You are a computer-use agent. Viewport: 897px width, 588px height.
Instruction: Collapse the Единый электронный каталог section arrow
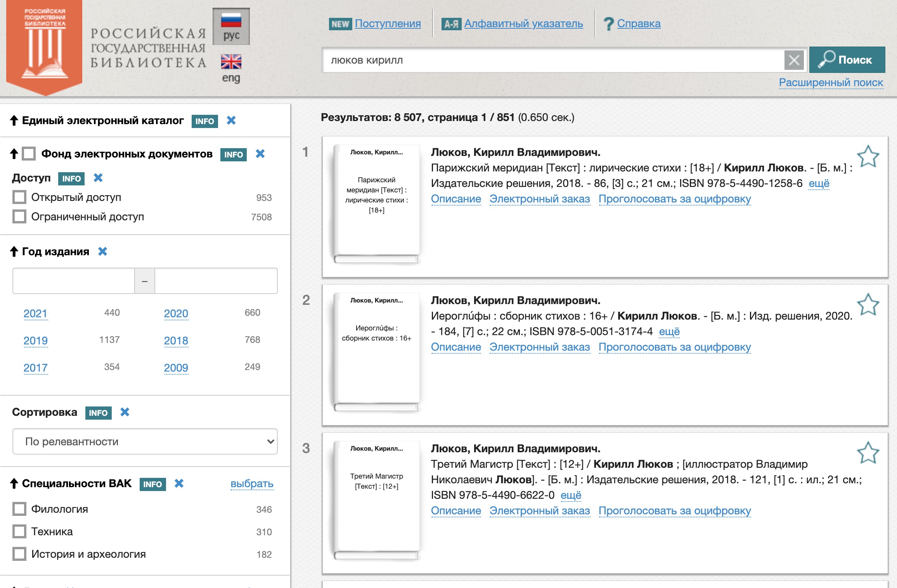click(x=14, y=121)
